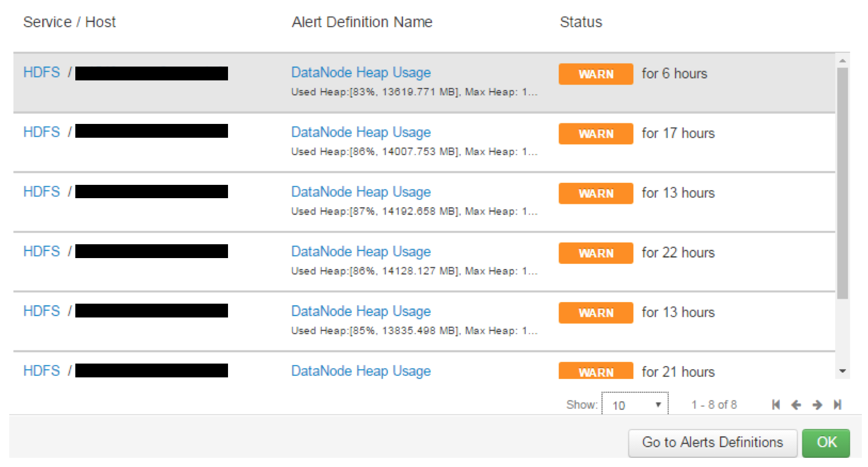Open DataNode Heap Usage alert at 17 hours
The height and width of the screenshot is (467, 868).
click(361, 133)
